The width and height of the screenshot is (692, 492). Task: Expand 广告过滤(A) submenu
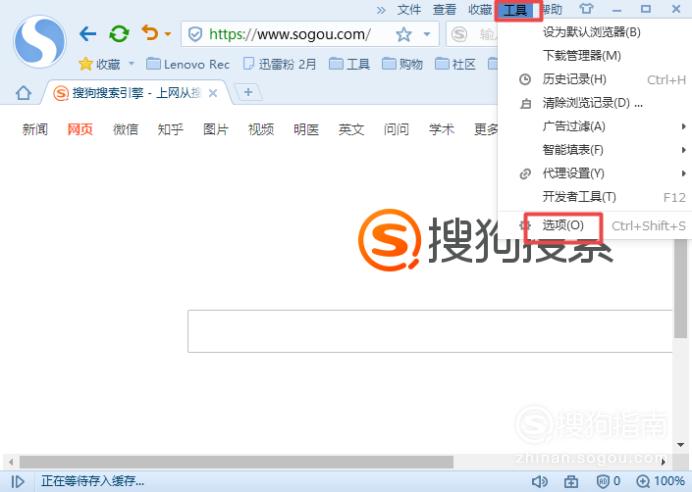pos(595,127)
